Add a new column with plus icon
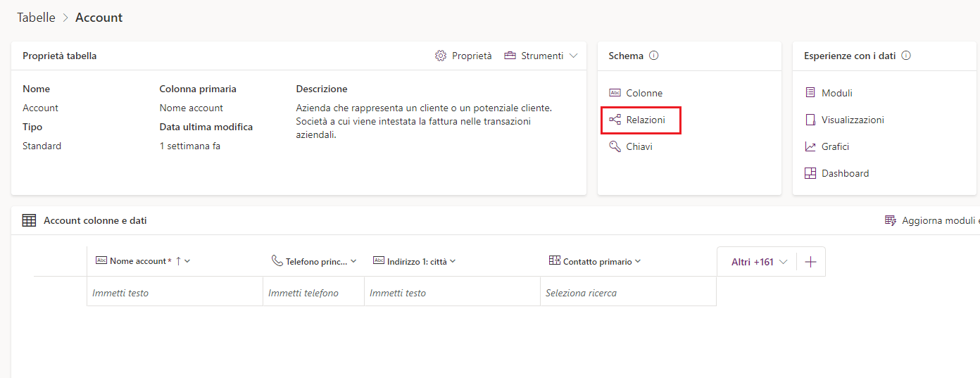Image resolution: width=980 pixels, height=378 pixels. click(811, 262)
